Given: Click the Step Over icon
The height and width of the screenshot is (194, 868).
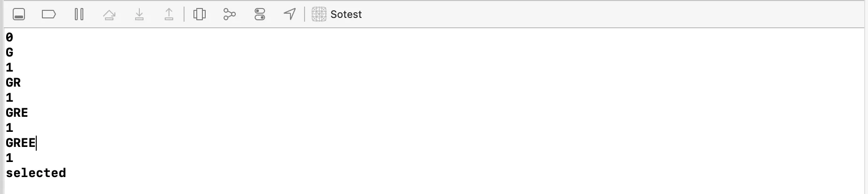Looking at the screenshot, I should pos(109,14).
